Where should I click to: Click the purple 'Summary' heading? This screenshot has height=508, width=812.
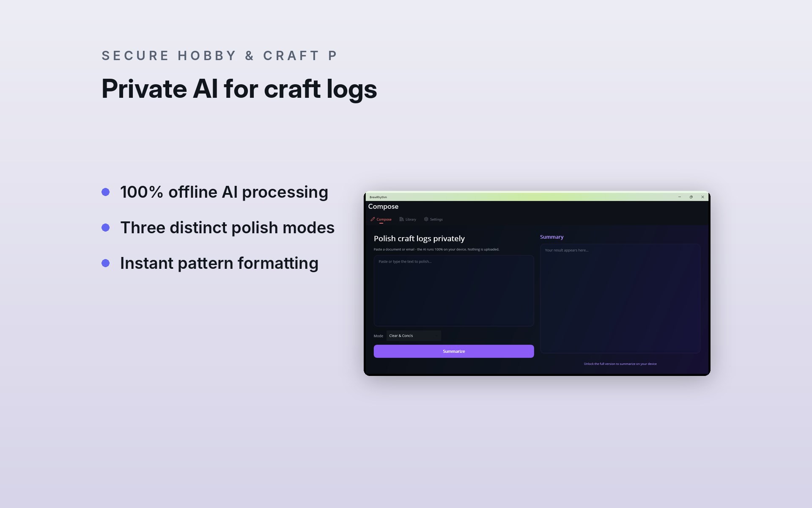pos(551,237)
